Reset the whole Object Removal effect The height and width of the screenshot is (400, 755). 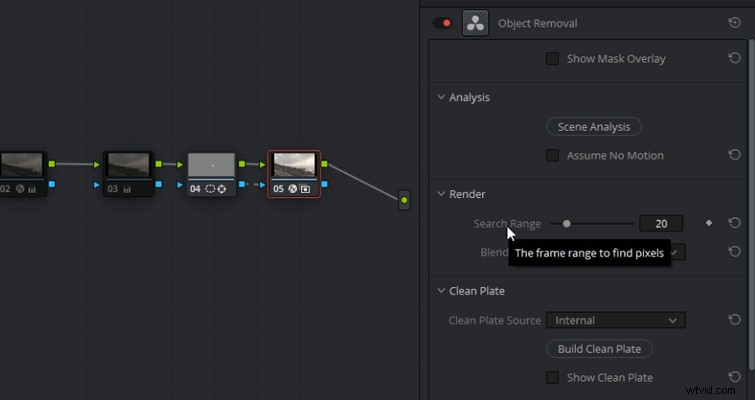[x=734, y=22]
